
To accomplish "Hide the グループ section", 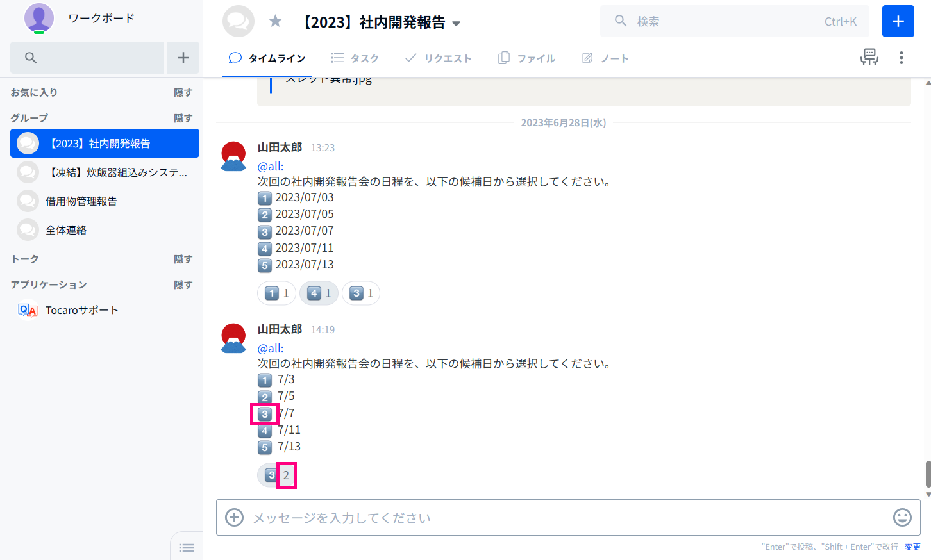I will click(x=183, y=118).
